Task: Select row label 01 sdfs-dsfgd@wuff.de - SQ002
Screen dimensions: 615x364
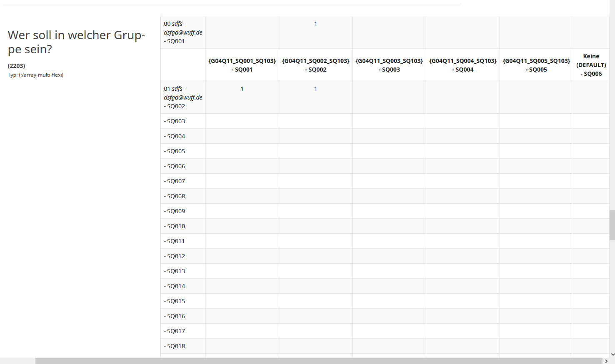Action: pos(182,97)
